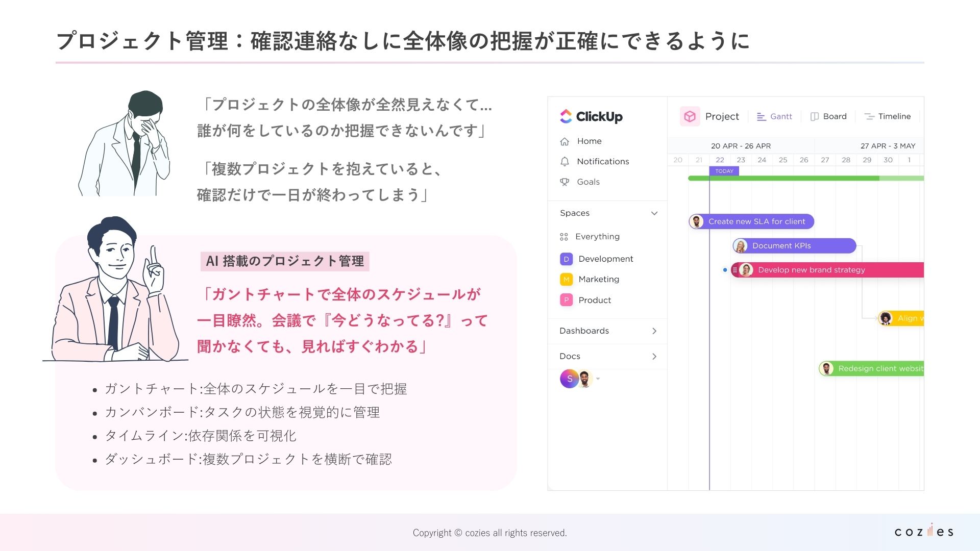
Task: Click the ClickUp logo icon
Action: [566, 116]
